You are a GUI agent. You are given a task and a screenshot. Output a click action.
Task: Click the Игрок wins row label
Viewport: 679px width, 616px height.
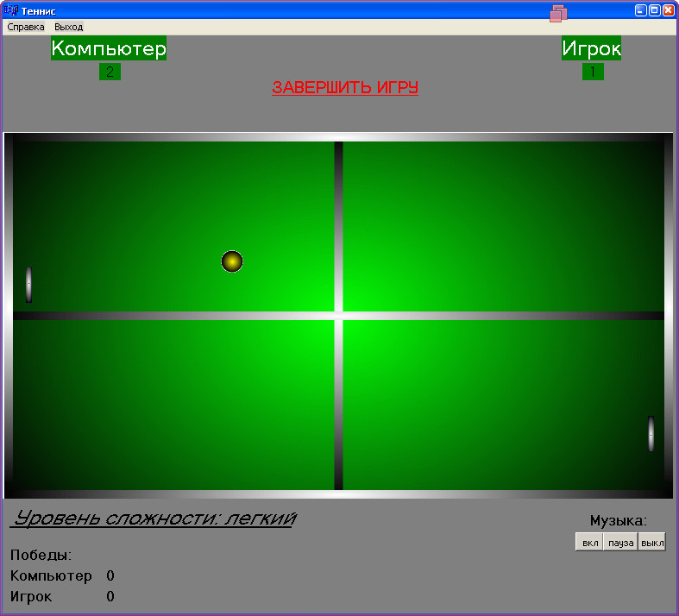31,596
